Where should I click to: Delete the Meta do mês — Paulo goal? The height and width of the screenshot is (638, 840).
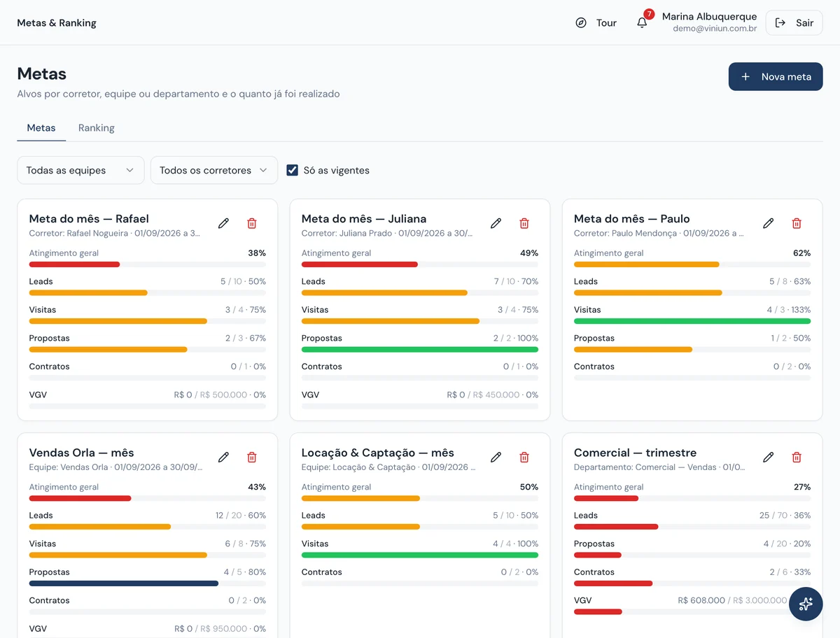point(797,223)
